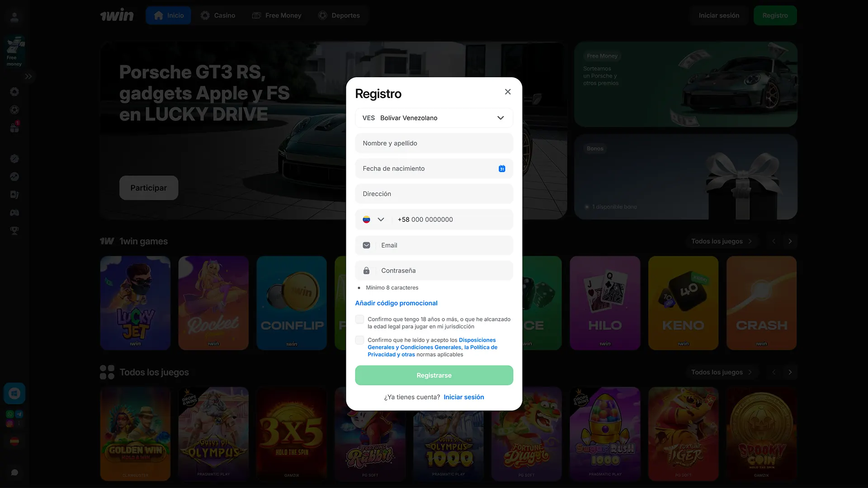Open the Telegram icon in lower sidebar
868x488 pixels.
click(19, 413)
